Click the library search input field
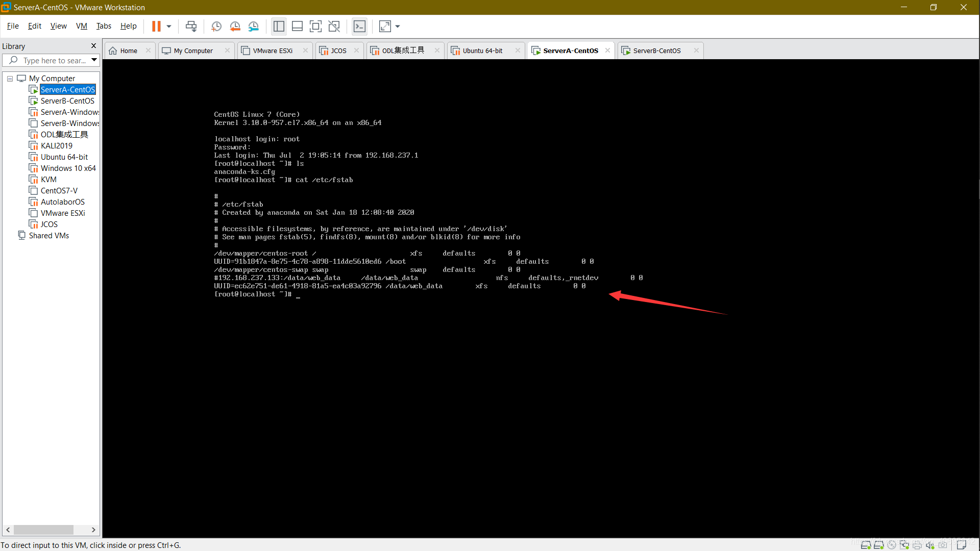 click(x=51, y=61)
